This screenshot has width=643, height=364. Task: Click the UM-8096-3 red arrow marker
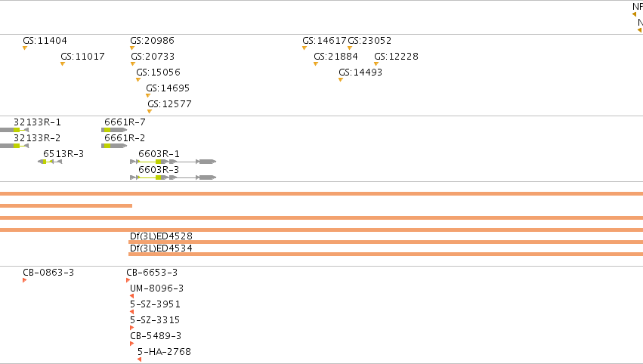(131, 296)
